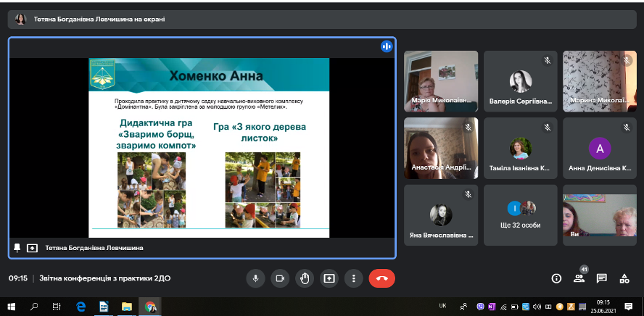
Task: Expand the 'Ще 32 особи' participants tile
Action: click(x=520, y=215)
